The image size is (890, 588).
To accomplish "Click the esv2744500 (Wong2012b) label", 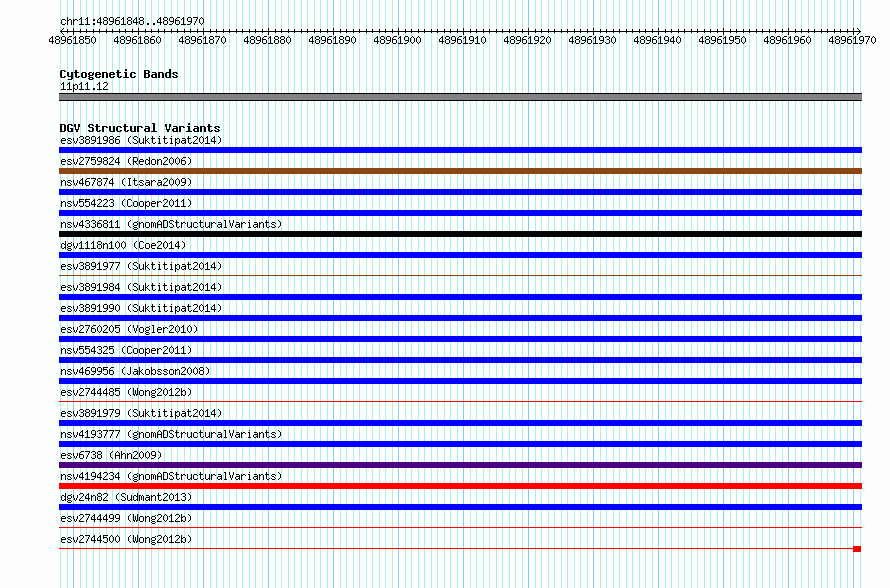I will click(x=126, y=539).
